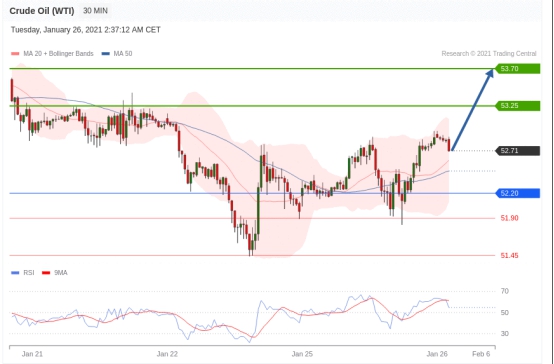Click the blue 52.20 pivot label
The image size is (554, 364).
coord(518,193)
